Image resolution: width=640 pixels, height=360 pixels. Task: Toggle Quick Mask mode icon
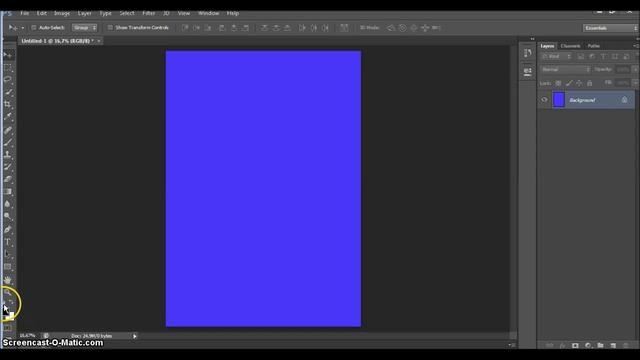8,328
